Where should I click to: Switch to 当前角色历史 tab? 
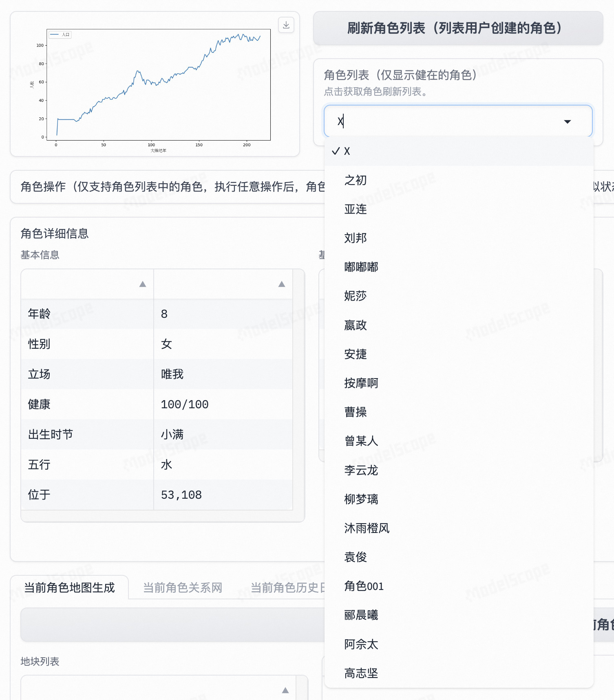pos(287,588)
